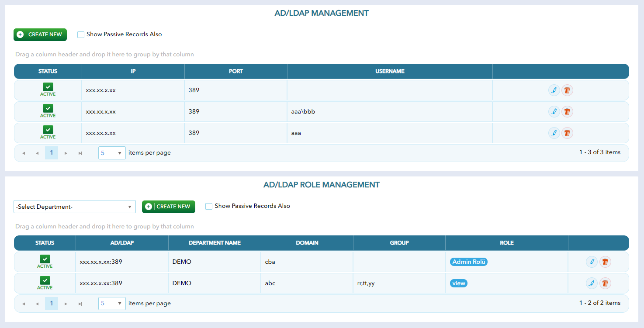Screen dimensions: 644x328
Task: Enable Show Passive Records Also in Role Management
Action: (209, 206)
